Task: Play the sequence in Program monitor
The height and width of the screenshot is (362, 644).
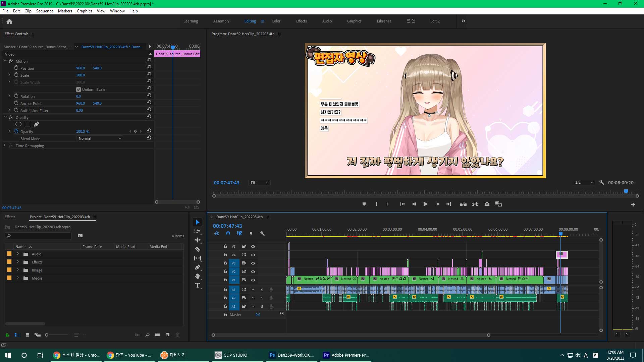Action: click(425, 204)
